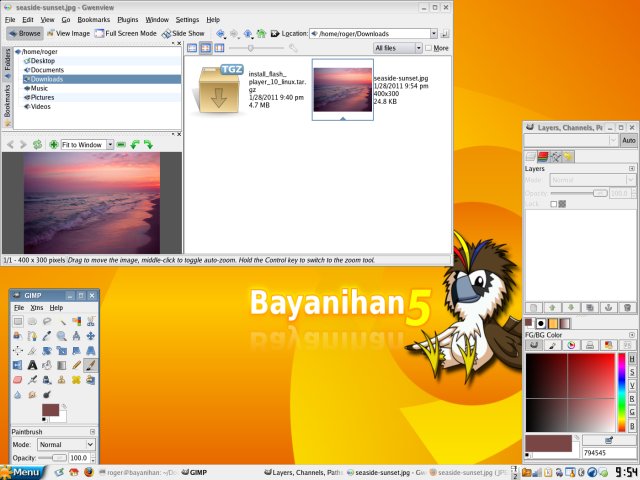Click the GIMP foreground color swatch
Screen dimensions: 640x480
pyautogui.click(x=50, y=410)
